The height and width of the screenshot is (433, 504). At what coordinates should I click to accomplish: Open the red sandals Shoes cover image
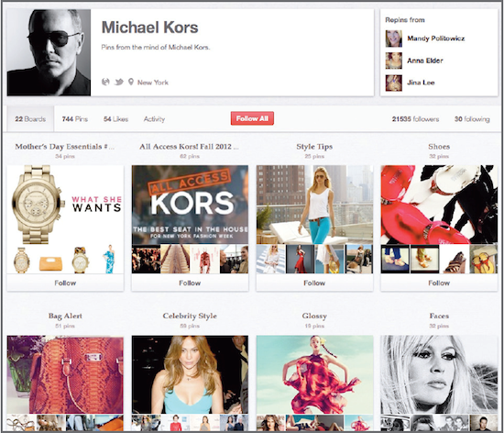pos(439,205)
